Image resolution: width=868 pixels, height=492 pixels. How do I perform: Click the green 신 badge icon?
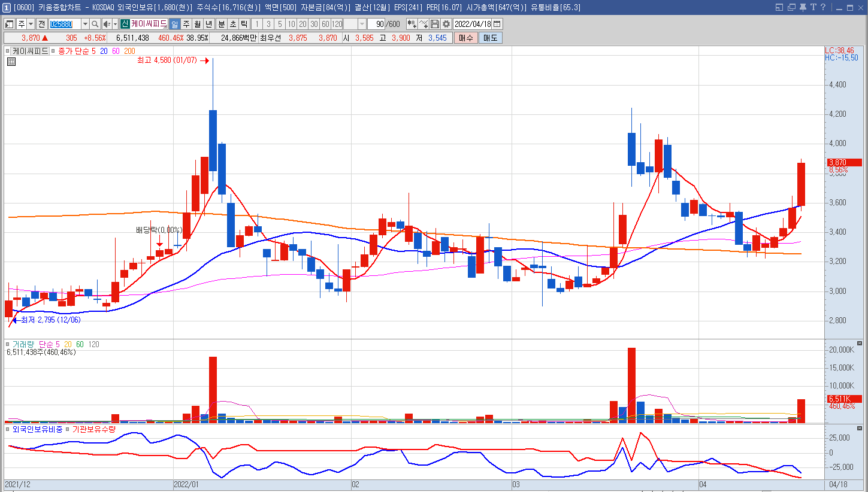click(125, 24)
